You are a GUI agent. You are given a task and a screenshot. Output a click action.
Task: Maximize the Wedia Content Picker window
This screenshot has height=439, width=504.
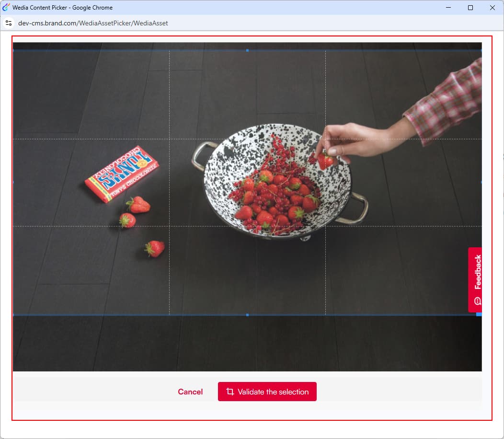(x=470, y=7)
